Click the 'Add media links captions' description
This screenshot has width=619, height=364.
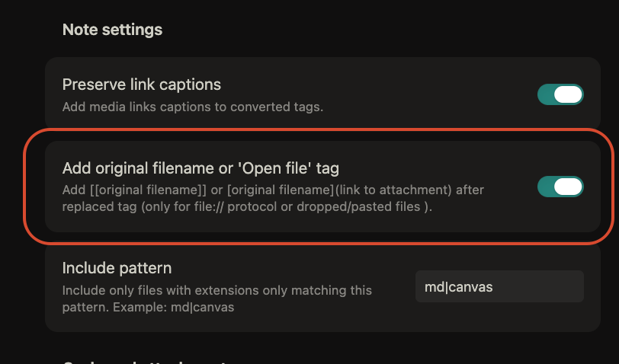(x=192, y=107)
